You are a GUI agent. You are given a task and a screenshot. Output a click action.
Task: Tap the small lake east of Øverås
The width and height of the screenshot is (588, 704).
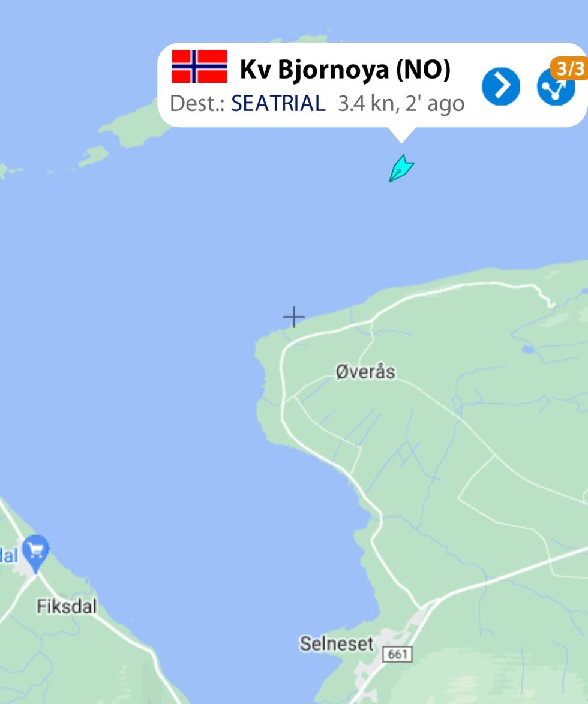528,349
